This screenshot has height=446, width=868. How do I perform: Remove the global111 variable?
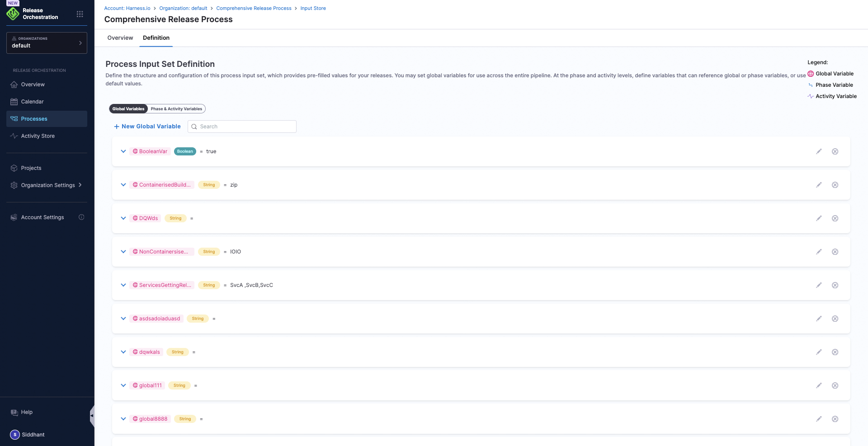tap(835, 385)
